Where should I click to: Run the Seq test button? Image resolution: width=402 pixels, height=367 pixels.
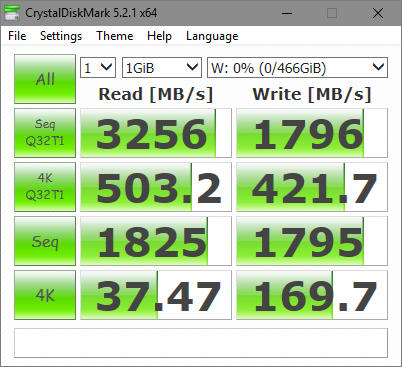45,241
